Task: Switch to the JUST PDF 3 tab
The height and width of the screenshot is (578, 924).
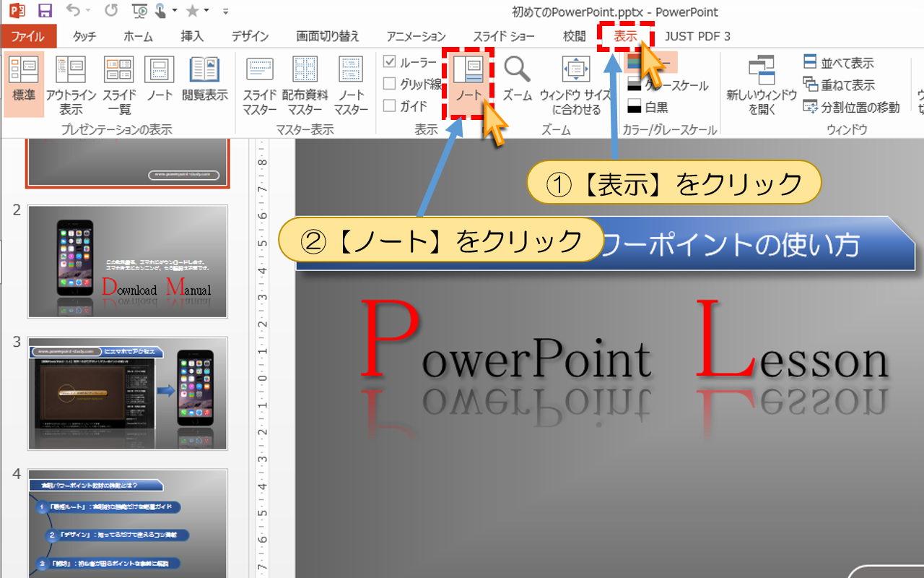Action: pos(697,37)
